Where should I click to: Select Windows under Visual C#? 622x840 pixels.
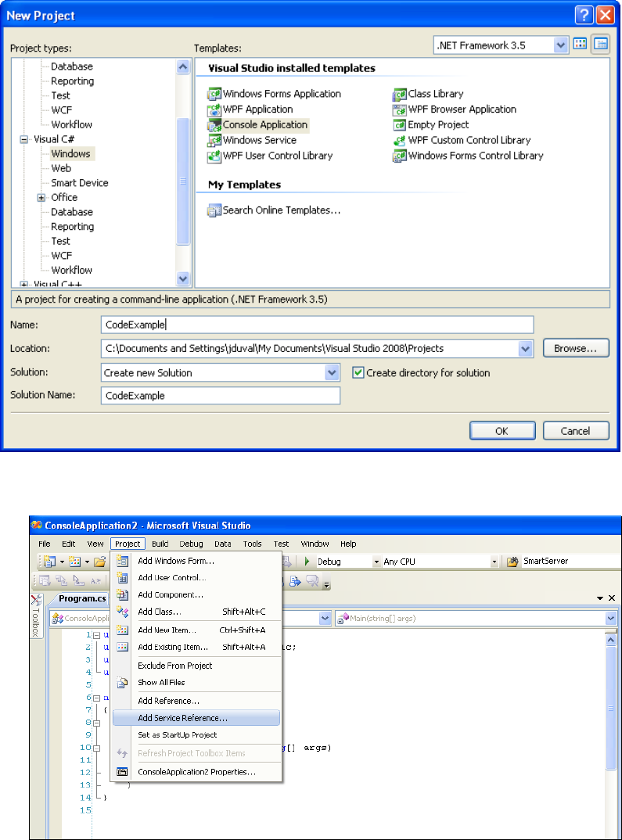point(70,154)
